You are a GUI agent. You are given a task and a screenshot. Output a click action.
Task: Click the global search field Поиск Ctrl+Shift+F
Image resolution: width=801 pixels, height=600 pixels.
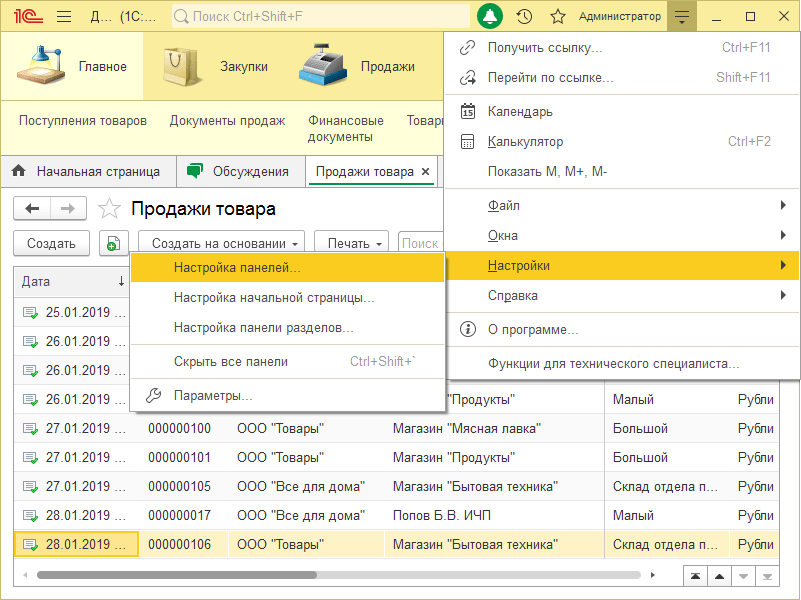tap(321, 16)
